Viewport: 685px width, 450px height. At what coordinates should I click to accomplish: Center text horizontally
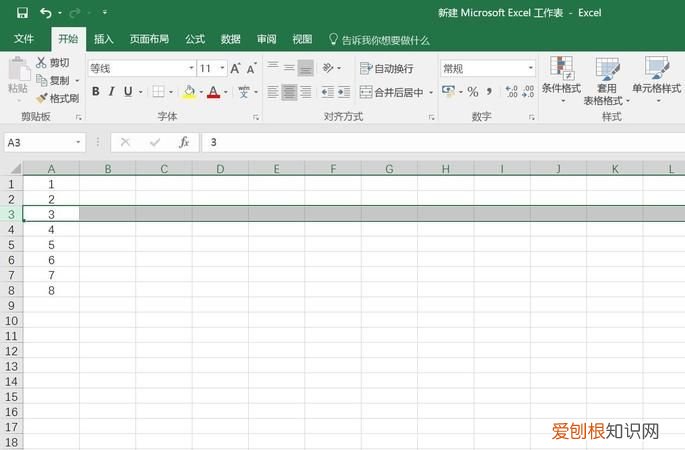click(x=289, y=92)
